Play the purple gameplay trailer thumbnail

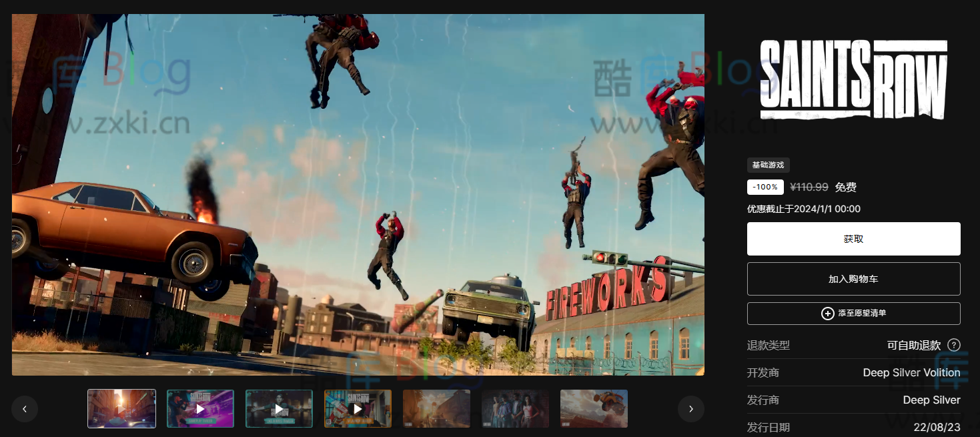pos(200,409)
